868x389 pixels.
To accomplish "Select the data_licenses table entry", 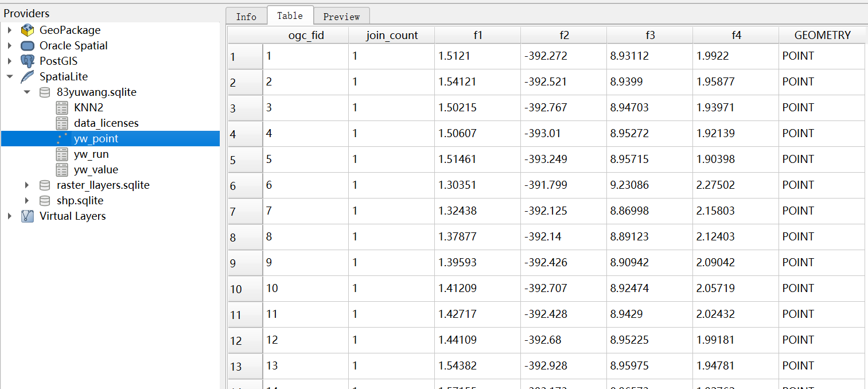I will coord(106,123).
